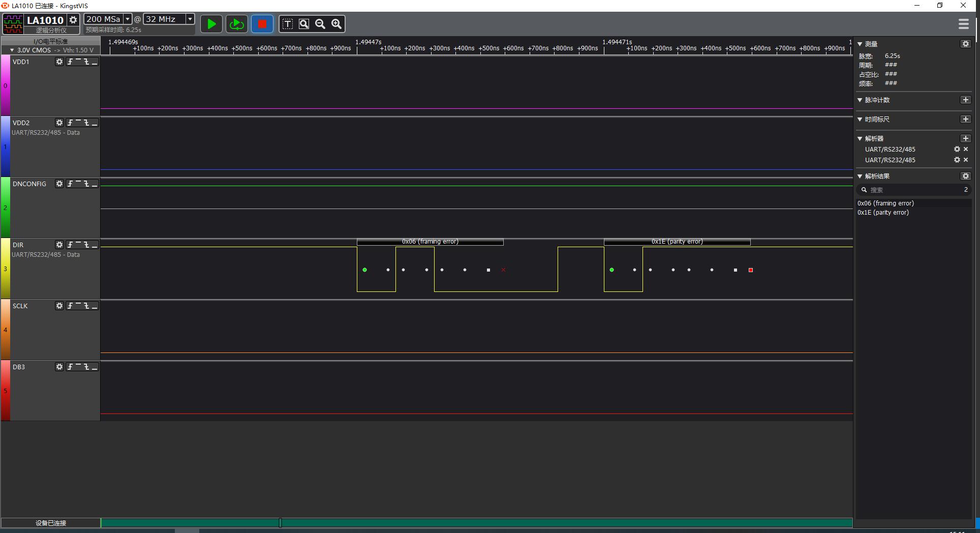980x533 pixels.
Task: Click the magenta channel 0 color strip
Action: coord(6,85)
